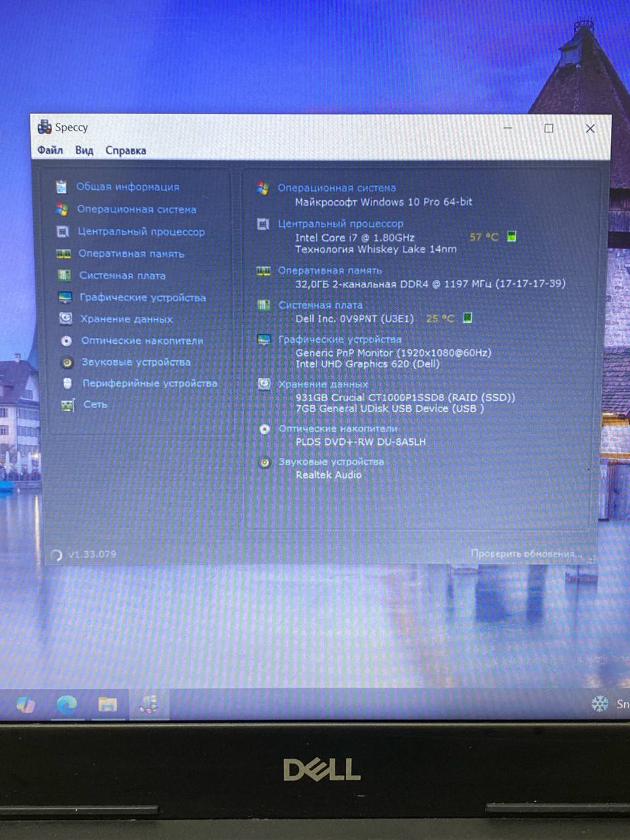Click the Центральный процессор chip icon in sidebar
Viewport: 630px width, 840px height.
(x=62, y=232)
